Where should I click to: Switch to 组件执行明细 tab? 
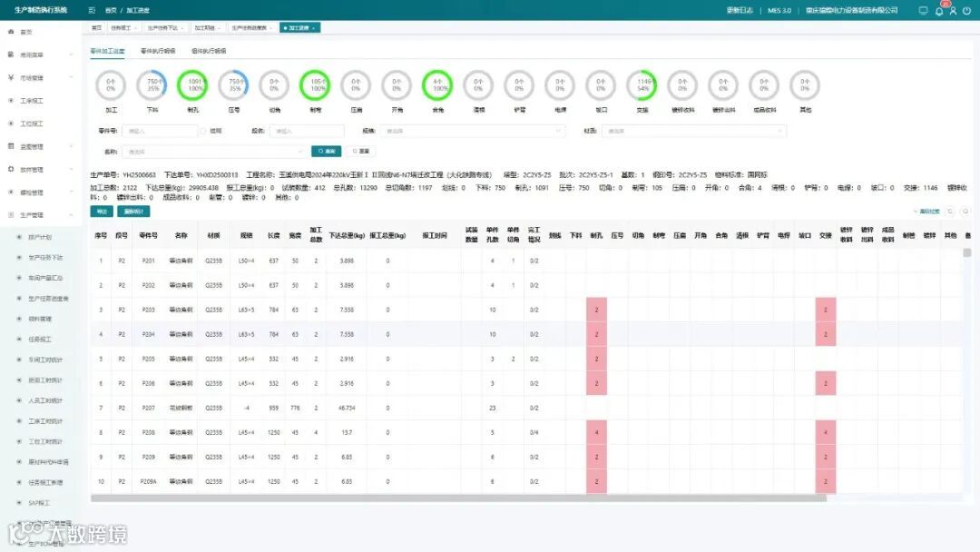209,51
